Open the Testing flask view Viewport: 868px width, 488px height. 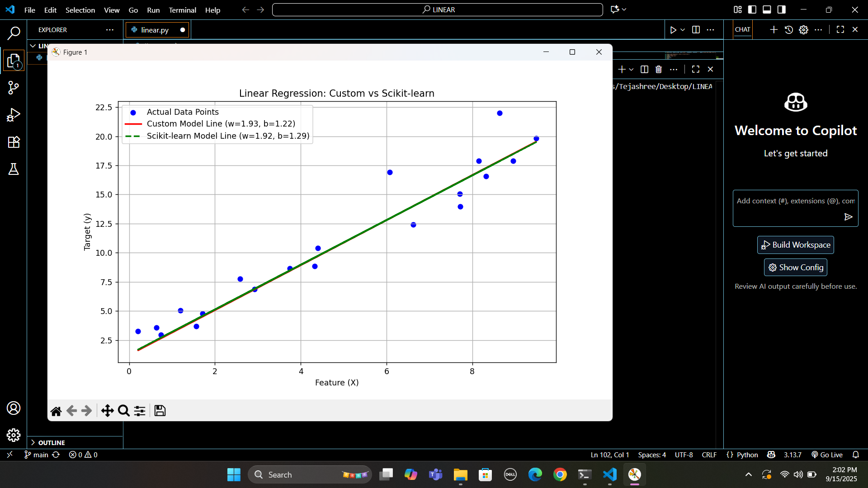point(14,169)
